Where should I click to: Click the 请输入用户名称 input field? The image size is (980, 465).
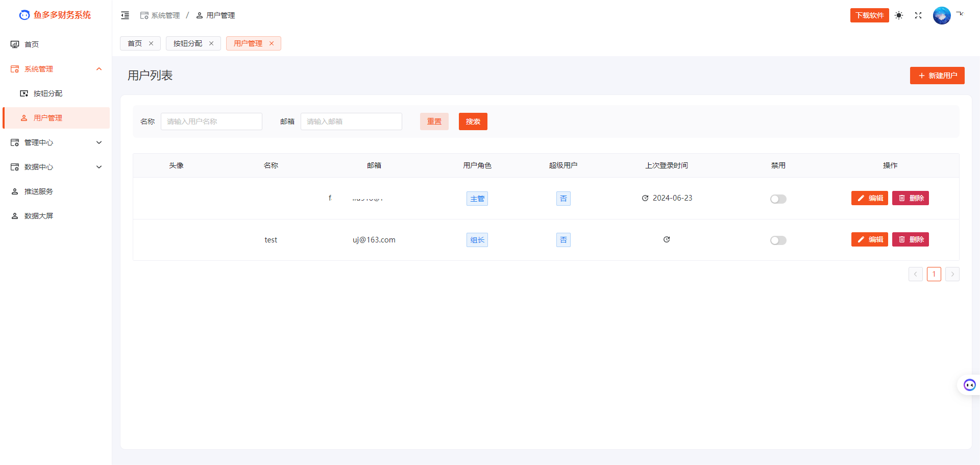coord(211,121)
